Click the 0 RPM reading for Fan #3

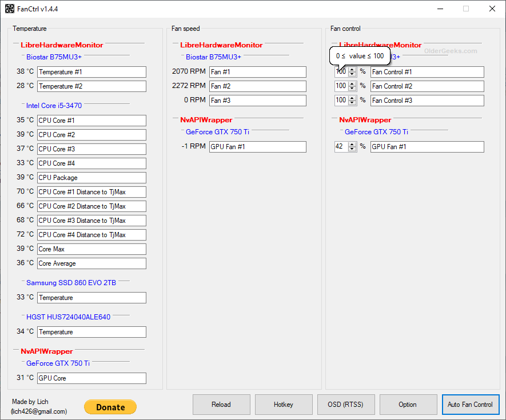[x=195, y=100]
